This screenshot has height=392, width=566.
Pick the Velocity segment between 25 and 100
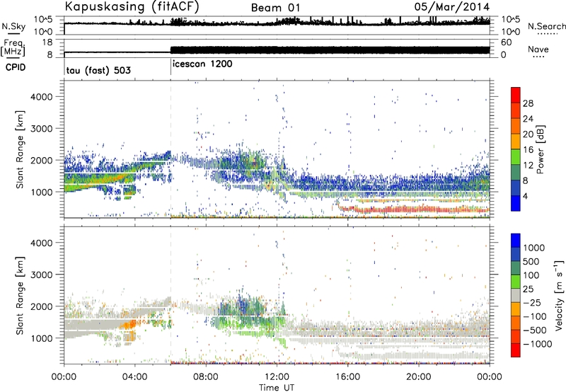pos(516,282)
